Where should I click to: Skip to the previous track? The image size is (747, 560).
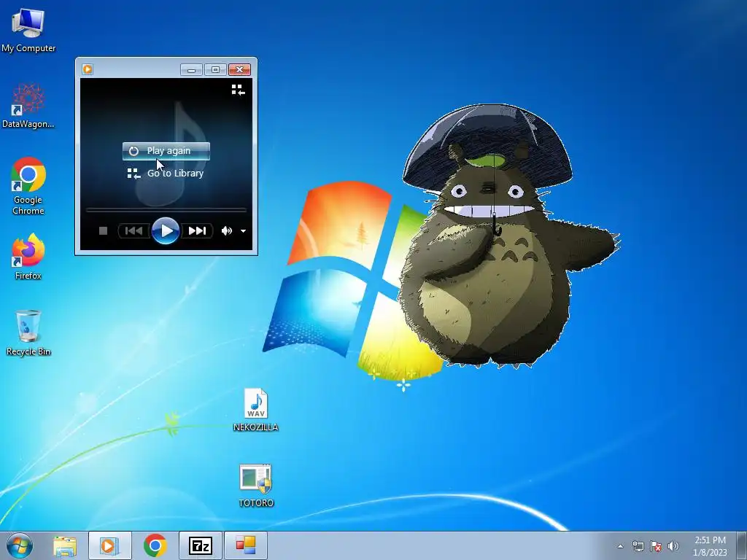tap(134, 231)
